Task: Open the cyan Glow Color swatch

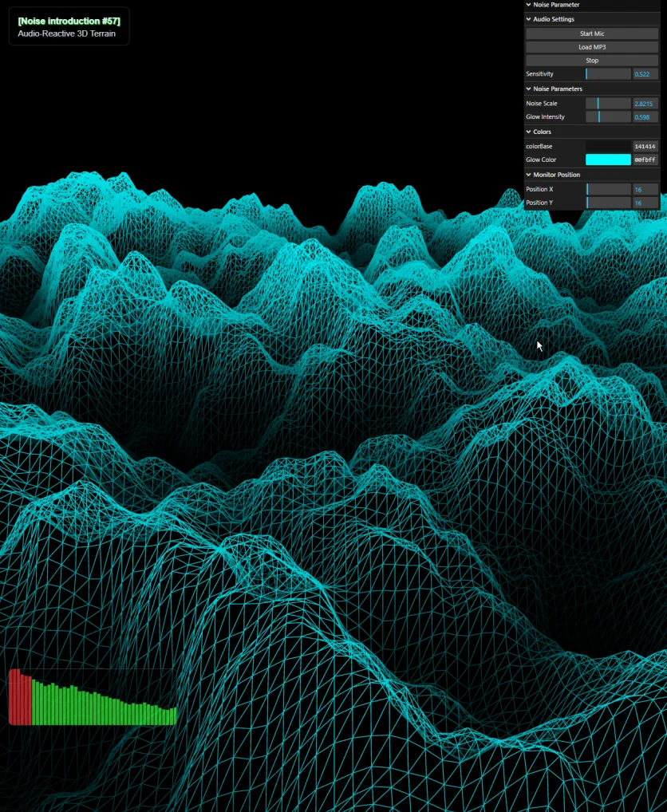Action: pos(608,160)
